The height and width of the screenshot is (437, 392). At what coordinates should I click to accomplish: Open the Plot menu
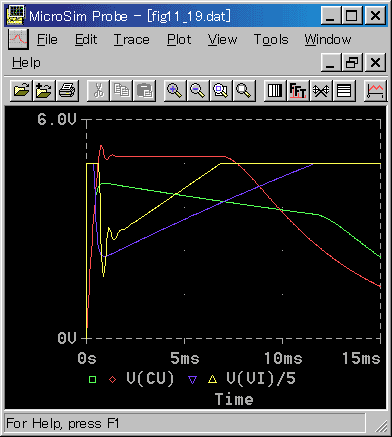point(179,40)
